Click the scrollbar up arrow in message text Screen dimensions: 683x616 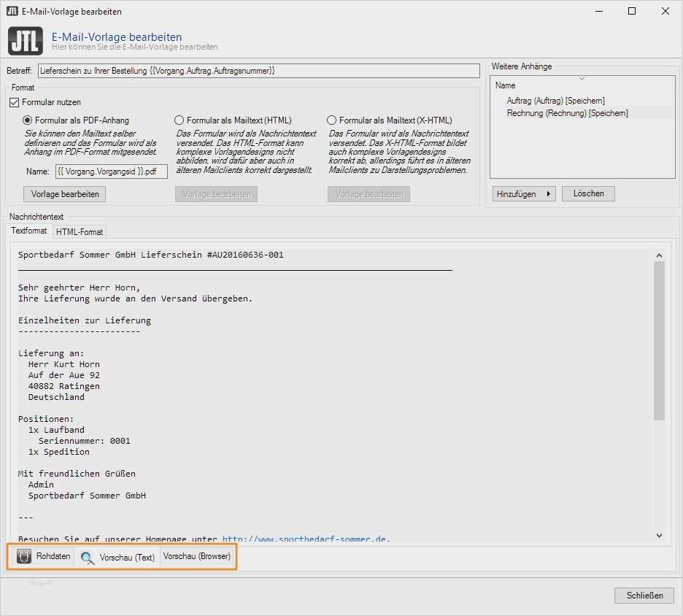coord(659,255)
